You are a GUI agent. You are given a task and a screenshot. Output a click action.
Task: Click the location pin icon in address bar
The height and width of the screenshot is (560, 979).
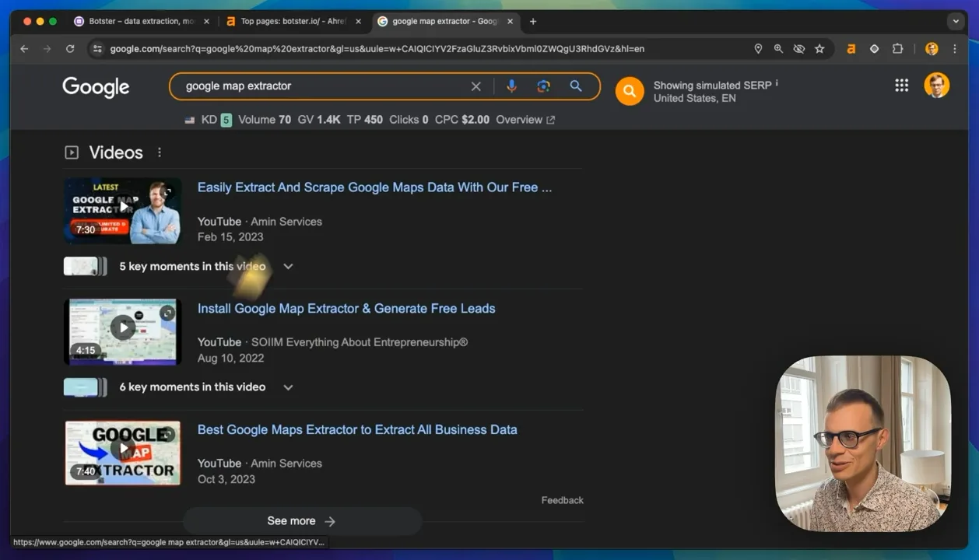point(758,49)
